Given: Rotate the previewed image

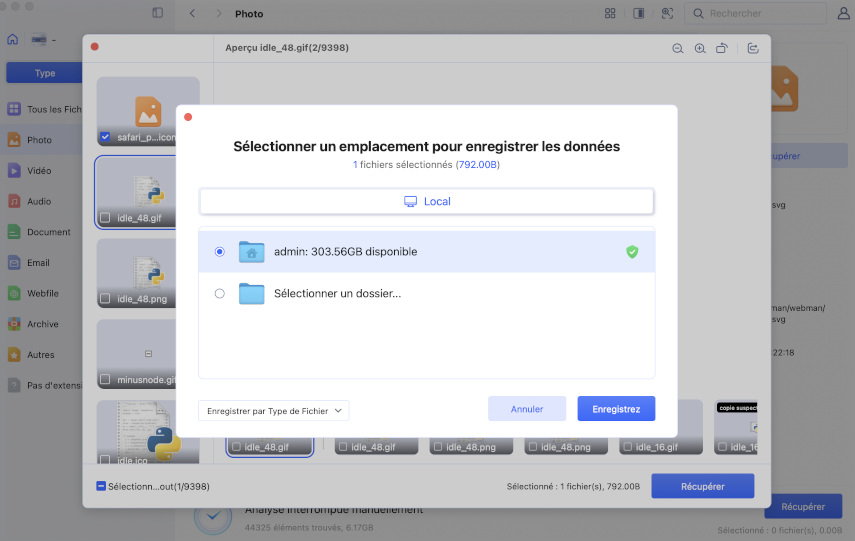Looking at the screenshot, I should tap(721, 49).
